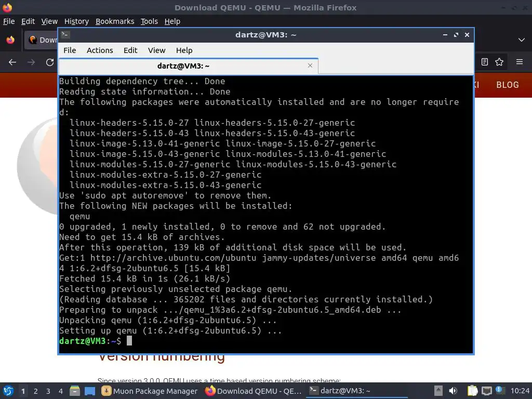Open removable media eject tray icon
This screenshot has width=532, height=399.
pyautogui.click(x=438, y=391)
